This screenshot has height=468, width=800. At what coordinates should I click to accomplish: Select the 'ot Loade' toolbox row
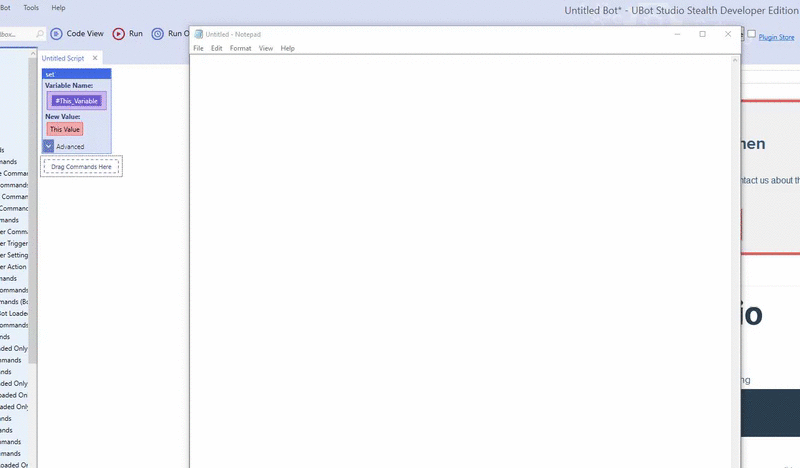(14, 313)
